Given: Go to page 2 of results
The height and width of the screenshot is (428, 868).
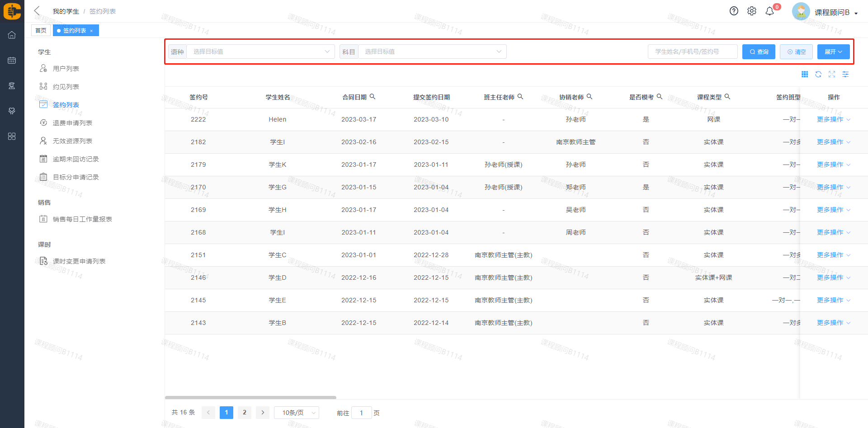Looking at the screenshot, I should (245, 413).
